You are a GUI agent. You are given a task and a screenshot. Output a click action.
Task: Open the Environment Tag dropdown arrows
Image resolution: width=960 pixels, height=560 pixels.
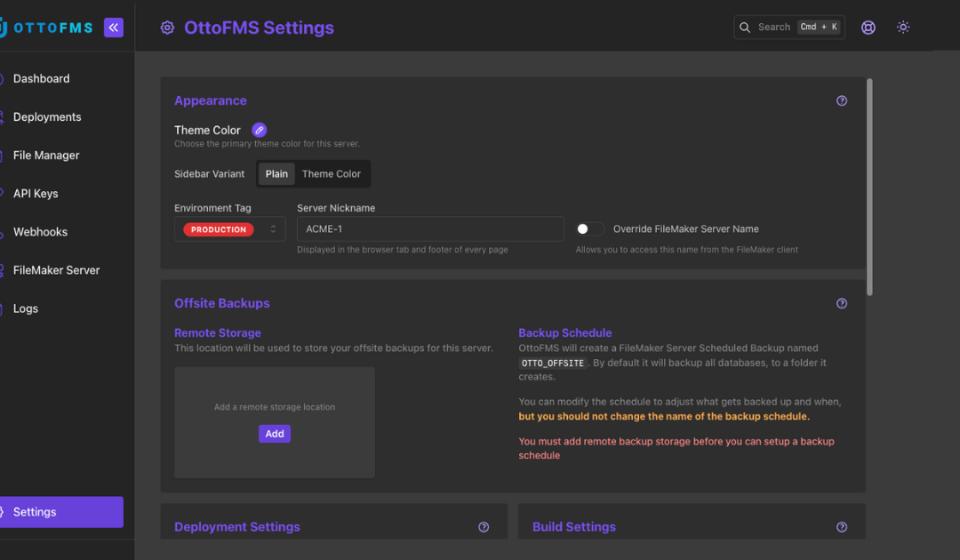[x=273, y=229]
